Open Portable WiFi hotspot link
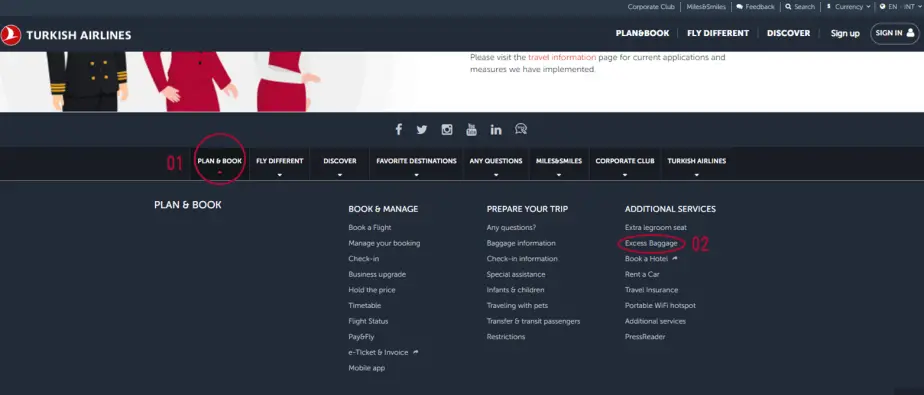Image resolution: width=924 pixels, height=395 pixels. [661, 305]
